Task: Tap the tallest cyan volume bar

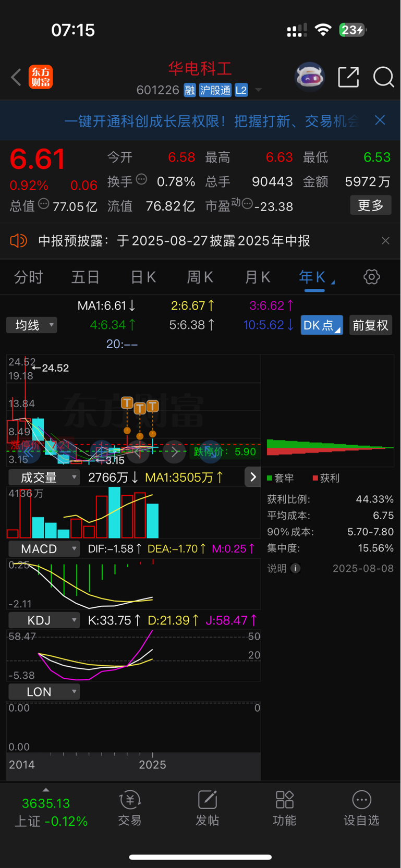Action: click(x=114, y=512)
